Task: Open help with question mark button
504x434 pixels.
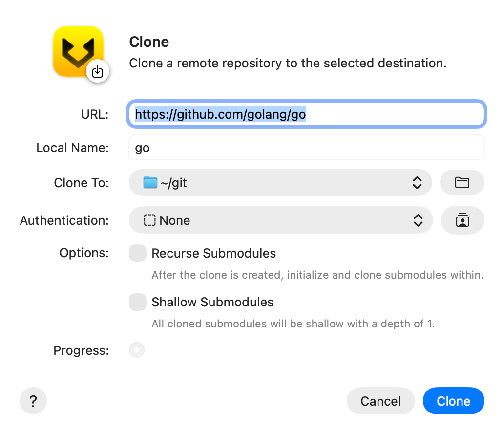Action: [33, 401]
